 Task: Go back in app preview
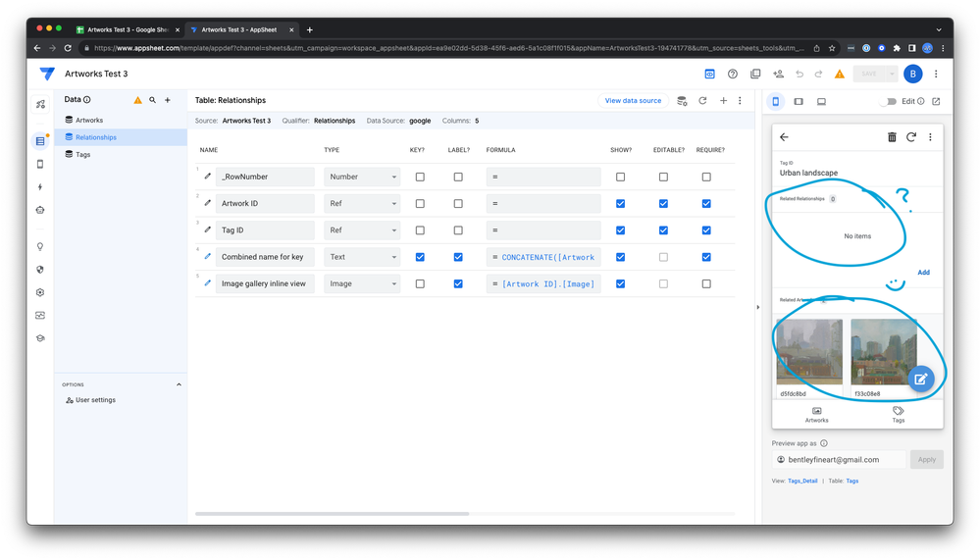coord(785,137)
